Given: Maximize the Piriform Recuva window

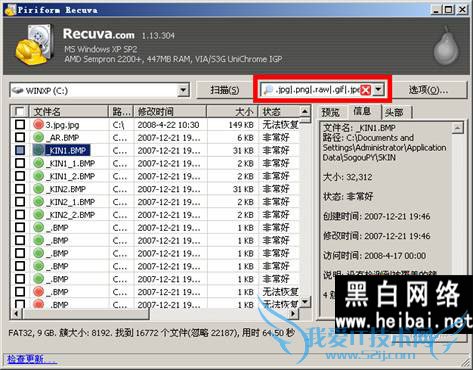Looking at the screenshot, I should pos(449,10).
